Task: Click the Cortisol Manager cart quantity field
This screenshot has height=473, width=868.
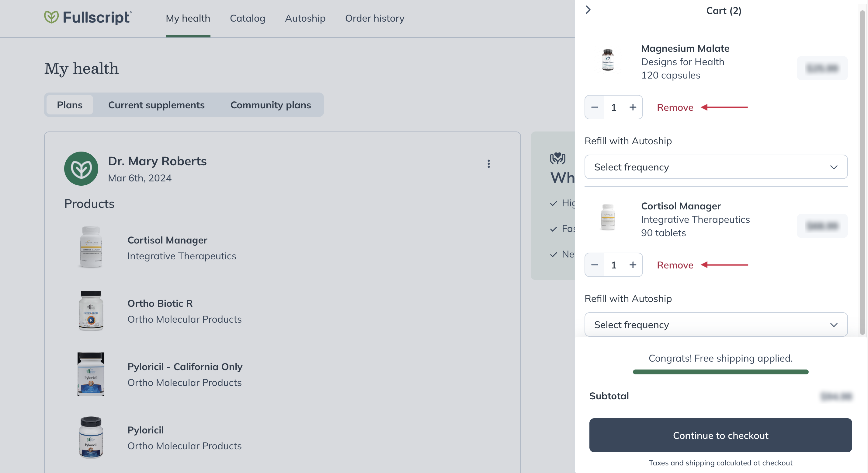Action: [x=614, y=265]
